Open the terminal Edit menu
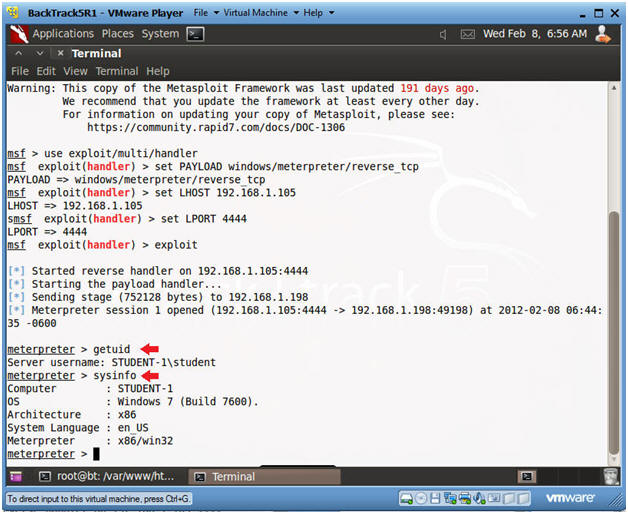628x514 pixels. (x=46, y=71)
